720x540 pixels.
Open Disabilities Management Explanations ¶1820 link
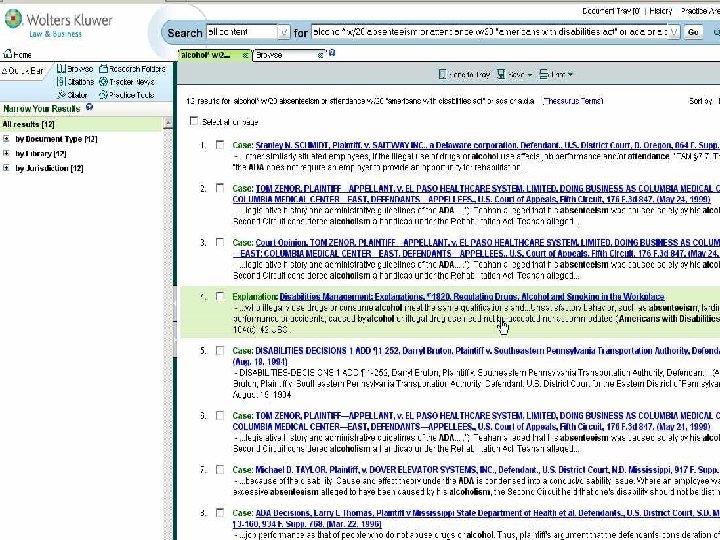coord(472,297)
